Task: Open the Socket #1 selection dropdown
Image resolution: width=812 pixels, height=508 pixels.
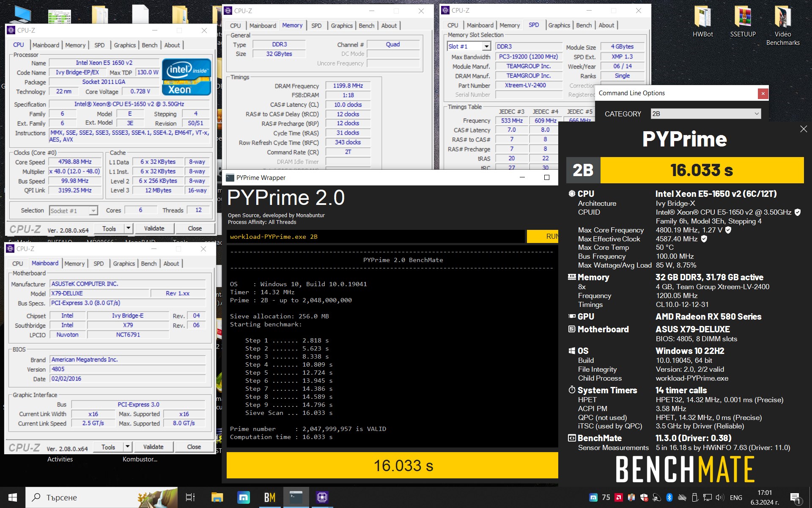Action: [x=74, y=210]
